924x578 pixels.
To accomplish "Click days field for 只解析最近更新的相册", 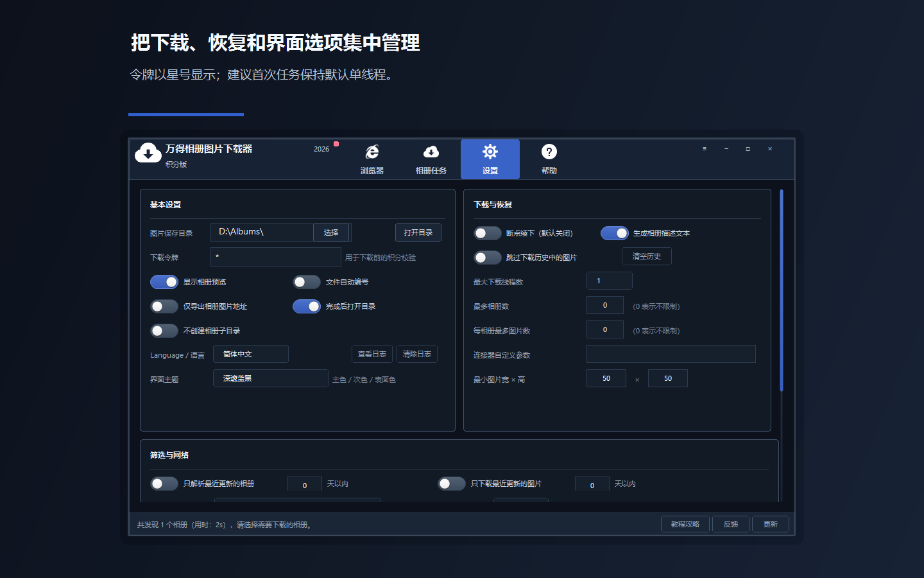I will (305, 485).
